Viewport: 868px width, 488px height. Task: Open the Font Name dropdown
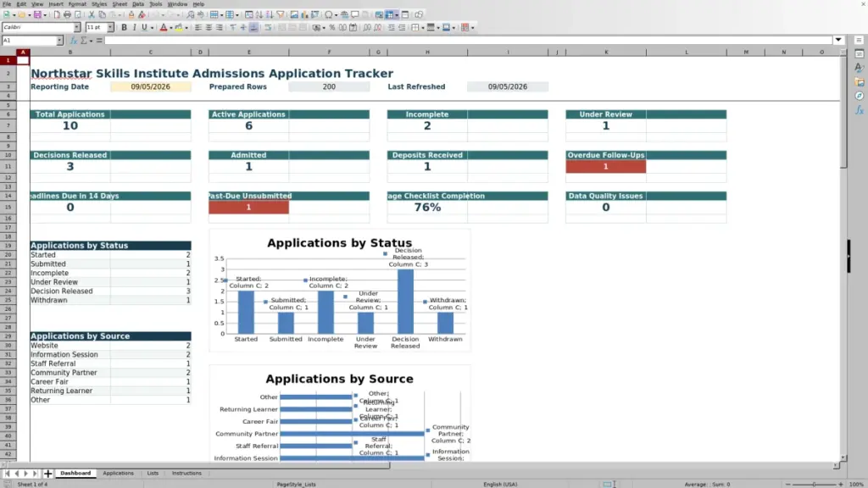[76, 27]
